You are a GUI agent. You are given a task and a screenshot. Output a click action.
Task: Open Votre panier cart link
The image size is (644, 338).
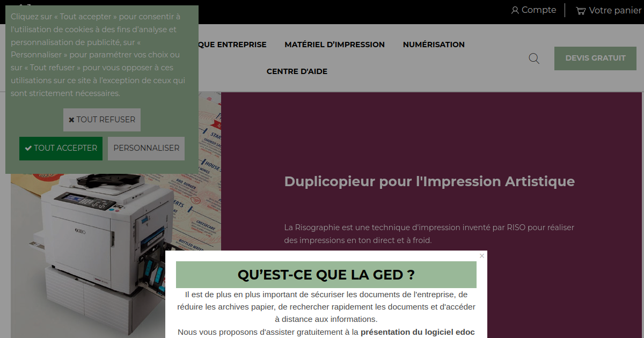point(609,10)
